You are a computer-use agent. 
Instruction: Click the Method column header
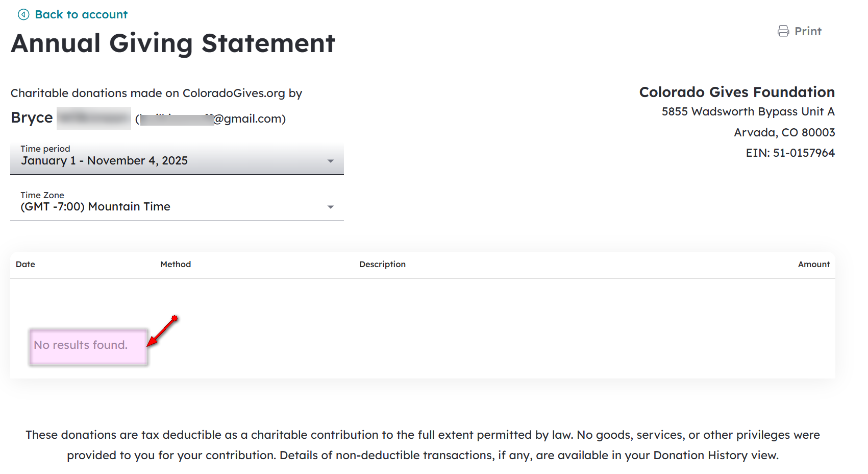tap(176, 264)
